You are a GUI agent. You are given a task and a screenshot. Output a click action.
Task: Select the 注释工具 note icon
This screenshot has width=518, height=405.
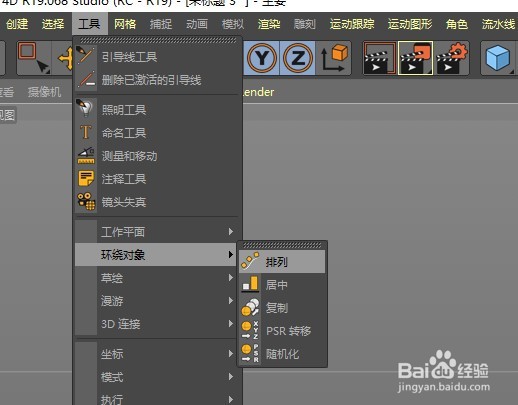pyautogui.click(x=86, y=178)
